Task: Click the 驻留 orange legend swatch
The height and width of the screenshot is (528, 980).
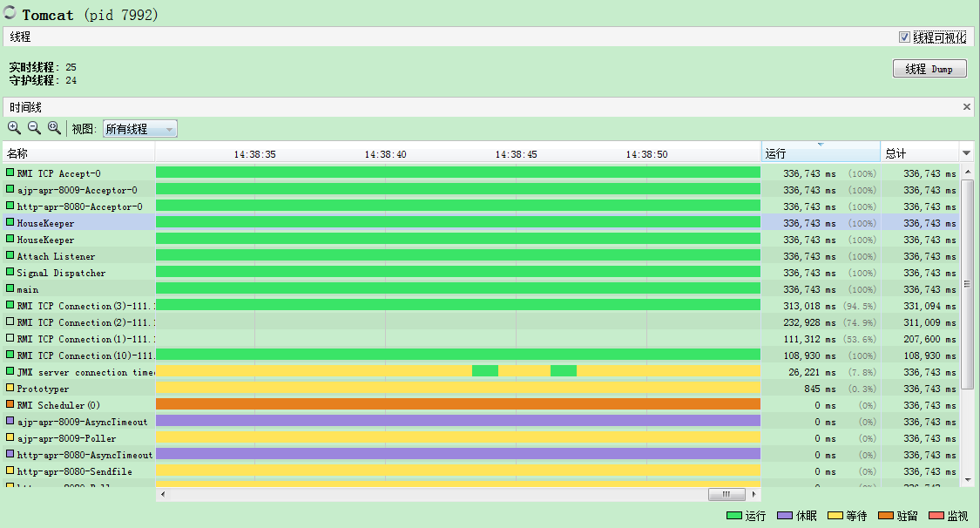Action: (x=886, y=516)
